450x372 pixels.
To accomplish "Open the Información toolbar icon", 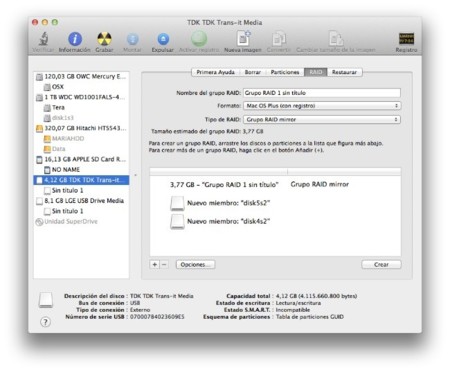I will pos(75,39).
